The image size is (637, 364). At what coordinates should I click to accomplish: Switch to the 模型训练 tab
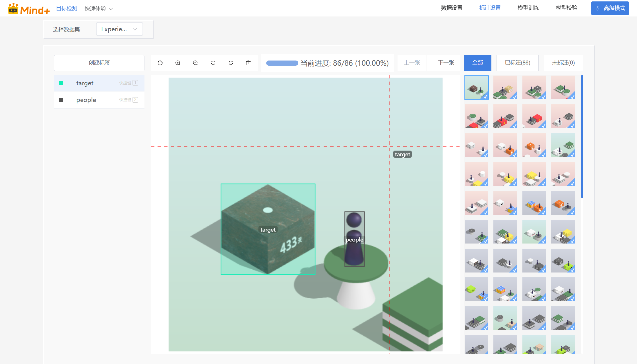point(528,8)
